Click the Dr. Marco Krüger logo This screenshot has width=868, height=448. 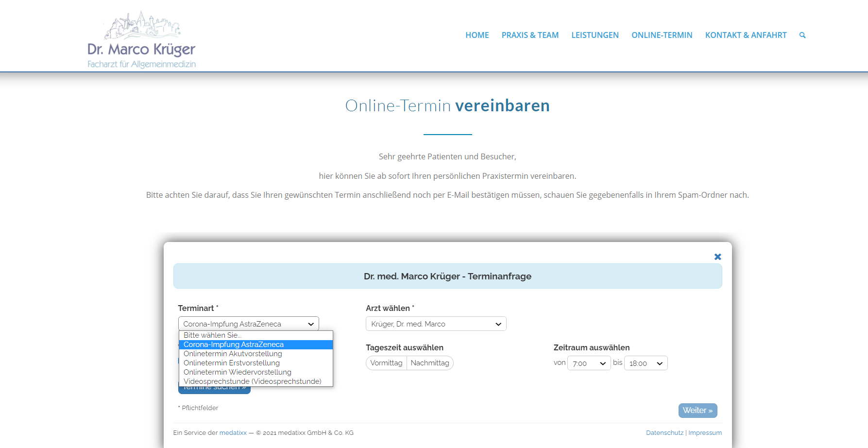[x=141, y=40]
